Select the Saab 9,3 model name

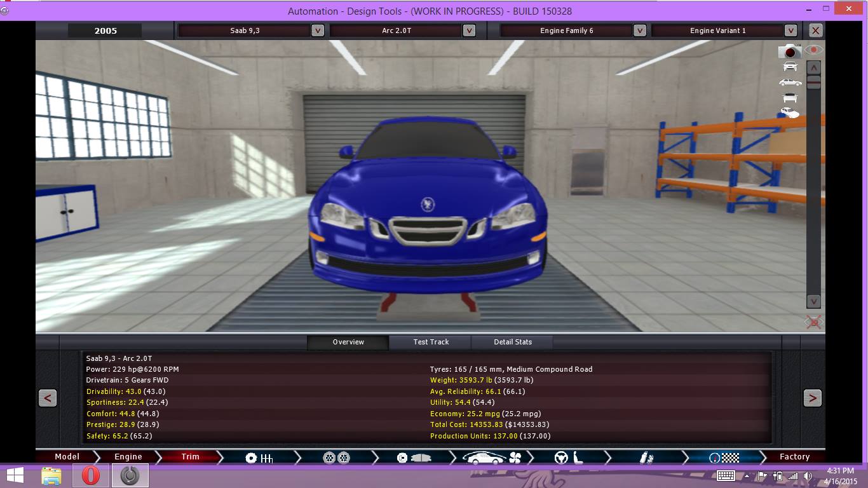point(245,30)
